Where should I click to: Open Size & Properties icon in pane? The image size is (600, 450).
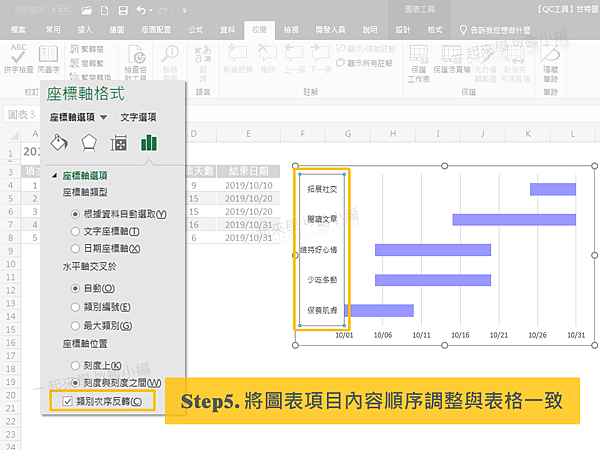click(x=119, y=143)
